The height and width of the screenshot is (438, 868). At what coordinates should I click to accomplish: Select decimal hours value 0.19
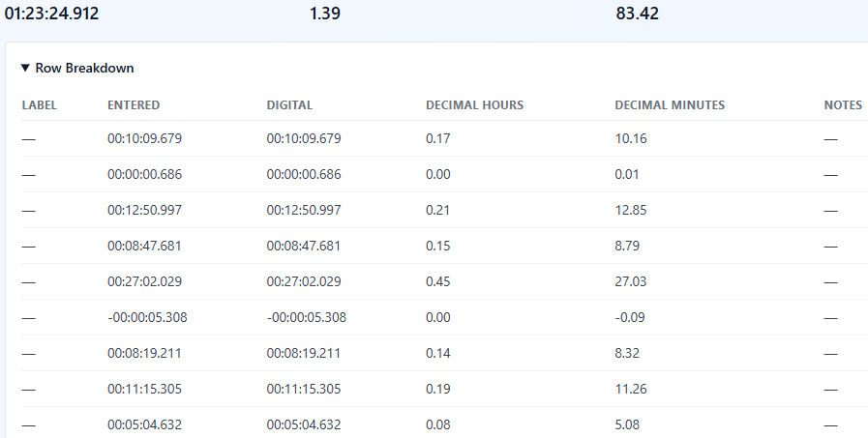(x=438, y=389)
